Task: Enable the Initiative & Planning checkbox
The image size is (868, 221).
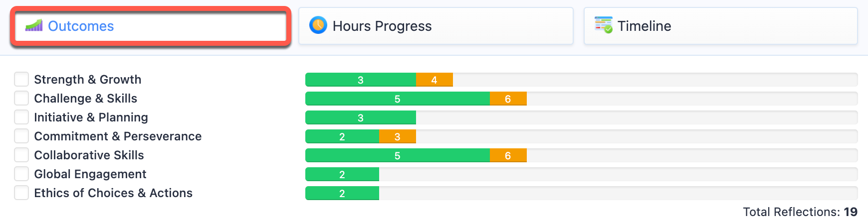Action: [21, 117]
